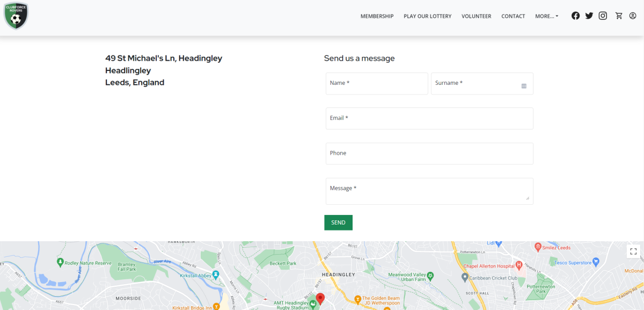Focus the Phone input field
The width and height of the screenshot is (644, 310).
click(429, 154)
